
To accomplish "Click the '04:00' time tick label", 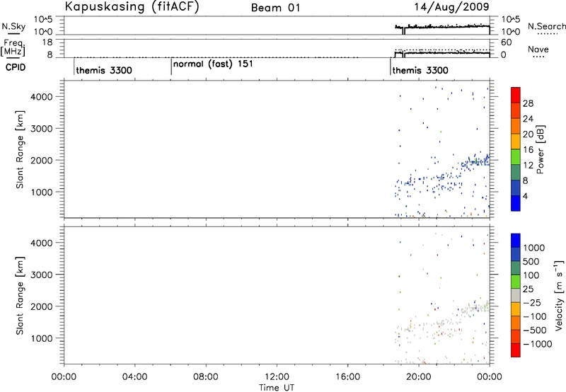I will tap(135, 377).
